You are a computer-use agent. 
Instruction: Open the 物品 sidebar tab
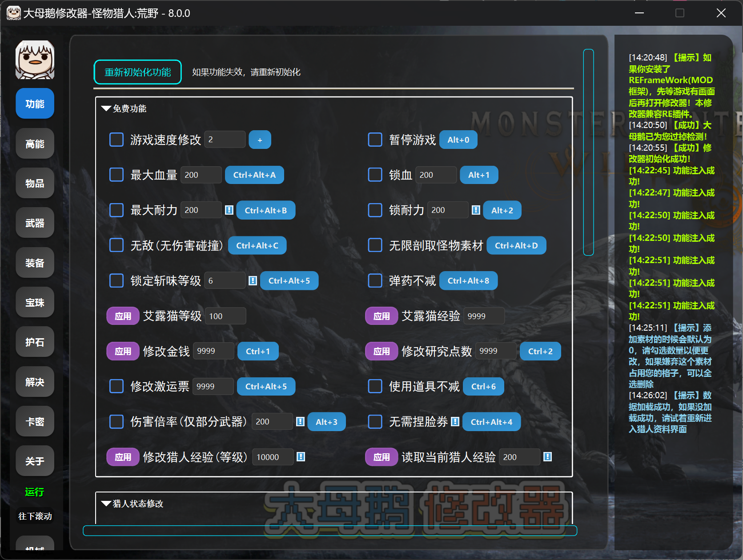point(35,184)
